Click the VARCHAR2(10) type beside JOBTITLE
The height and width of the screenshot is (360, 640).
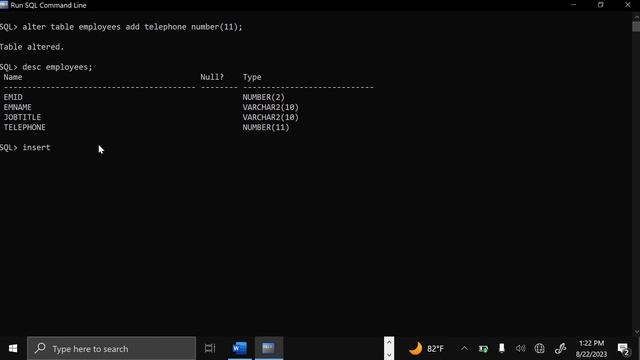[271, 118]
